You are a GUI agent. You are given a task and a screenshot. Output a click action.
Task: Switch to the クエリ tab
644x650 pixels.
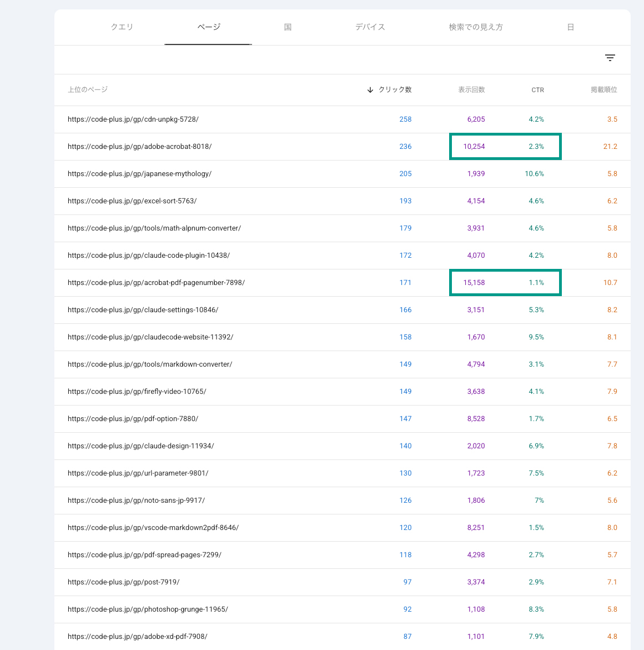(122, 27)
